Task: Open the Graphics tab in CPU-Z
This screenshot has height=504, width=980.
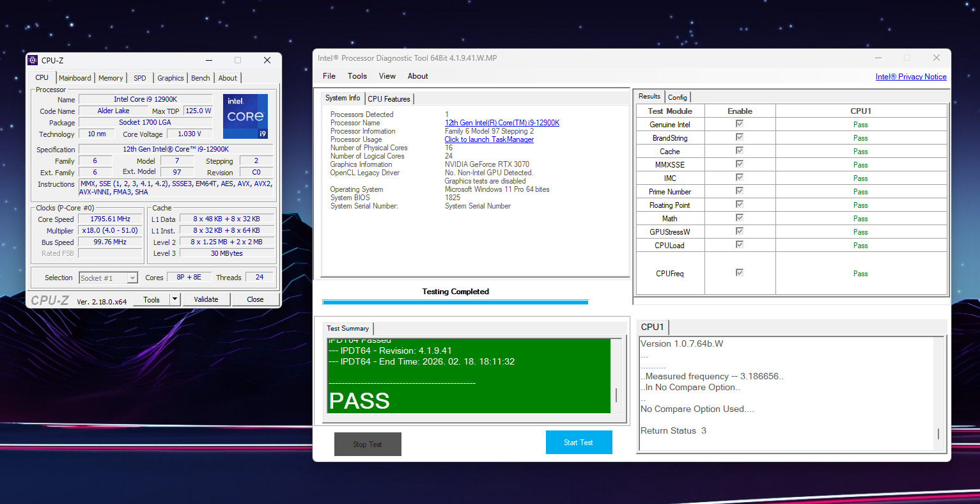Action: (x=171, y=78)
